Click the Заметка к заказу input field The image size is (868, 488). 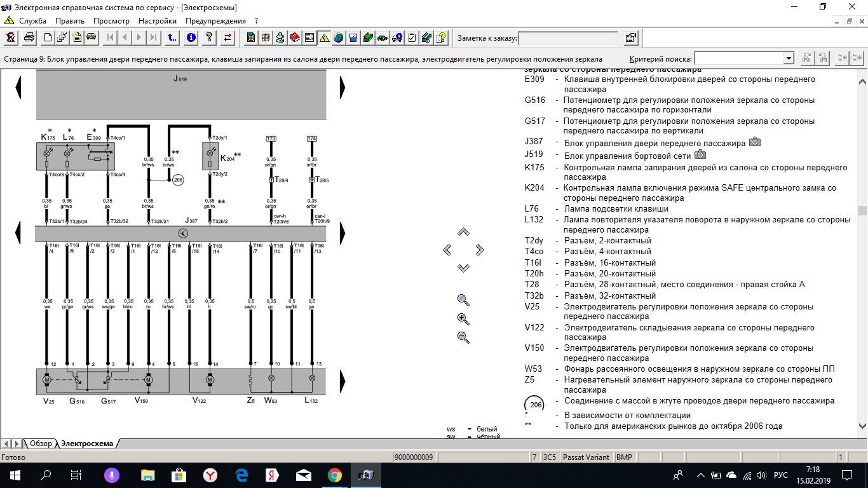point(568,38)
